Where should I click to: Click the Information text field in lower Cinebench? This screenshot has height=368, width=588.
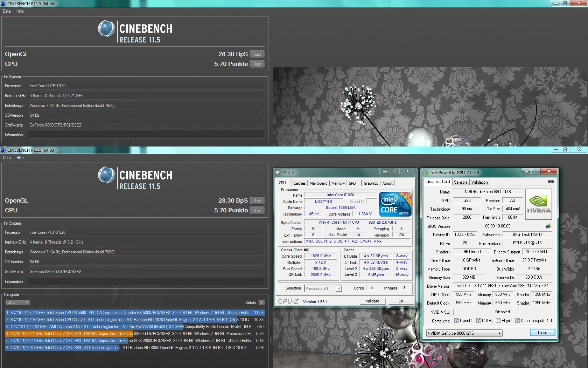(146, 281)
